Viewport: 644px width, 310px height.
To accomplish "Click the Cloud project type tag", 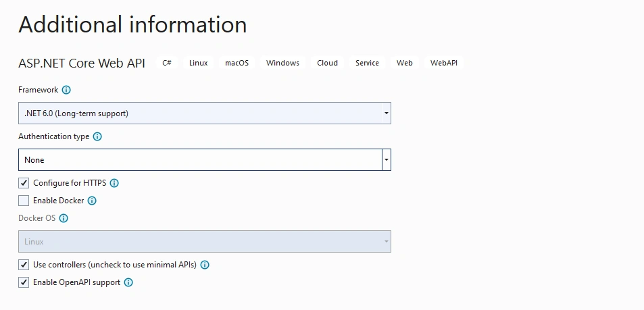I will 327,63.
